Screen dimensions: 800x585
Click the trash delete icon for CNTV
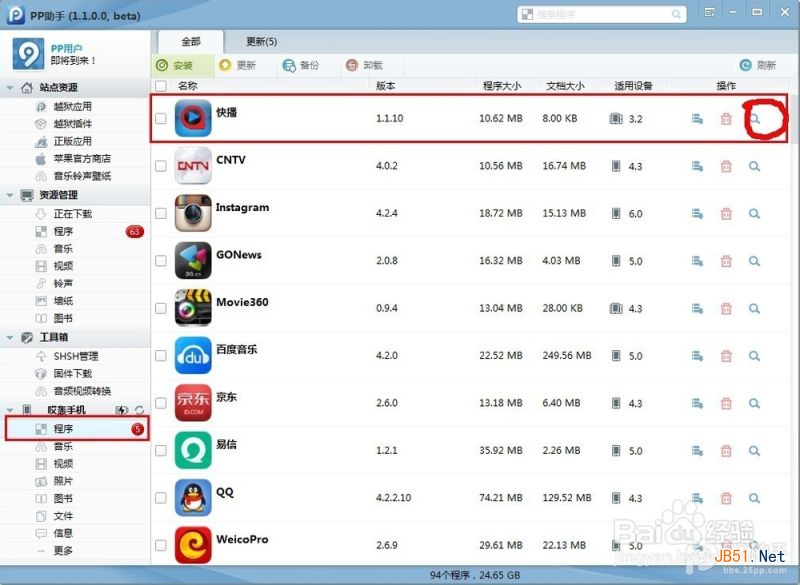(x=726, y=166)
